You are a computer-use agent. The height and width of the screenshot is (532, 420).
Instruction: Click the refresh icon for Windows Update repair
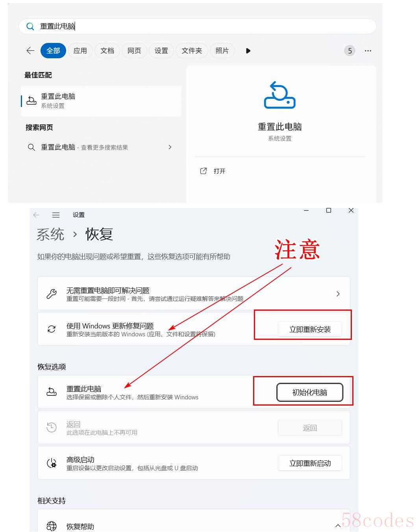pos(52,329)
